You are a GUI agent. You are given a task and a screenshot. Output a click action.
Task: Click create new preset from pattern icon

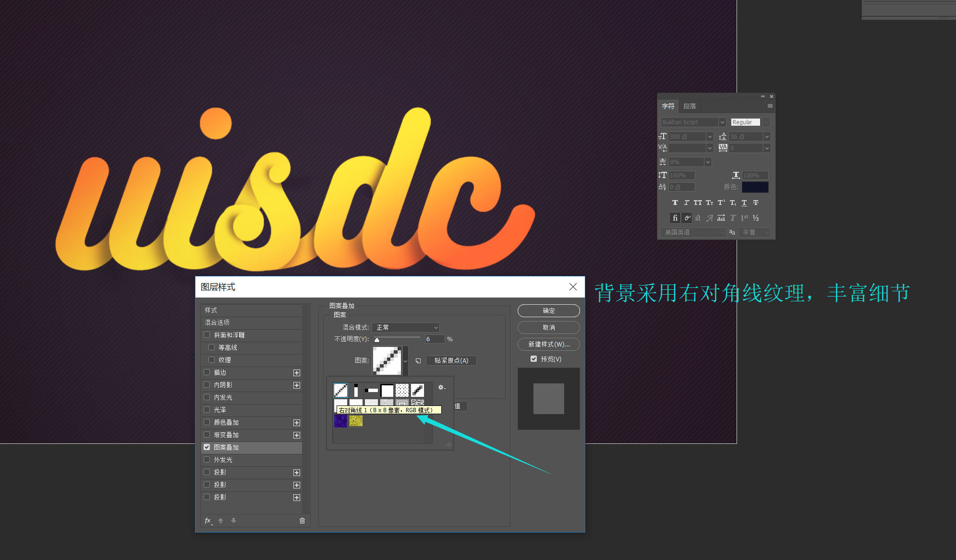(418, 360)
